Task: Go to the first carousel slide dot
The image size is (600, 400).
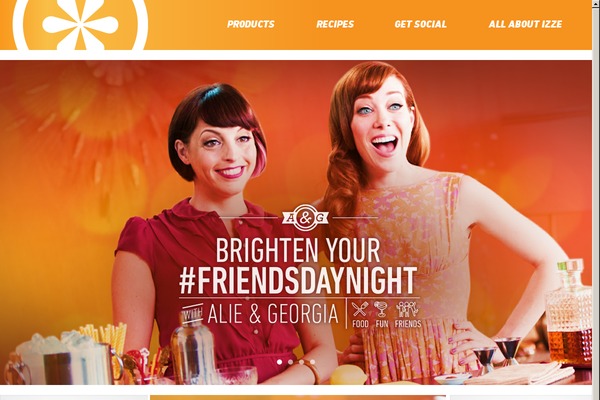Action: [279, 362]
